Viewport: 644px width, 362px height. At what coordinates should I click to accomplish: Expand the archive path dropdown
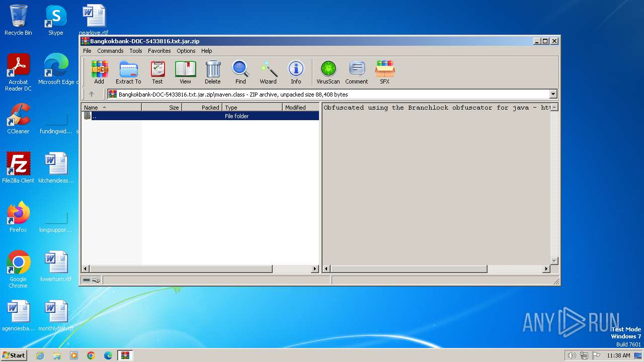point(553,94)
